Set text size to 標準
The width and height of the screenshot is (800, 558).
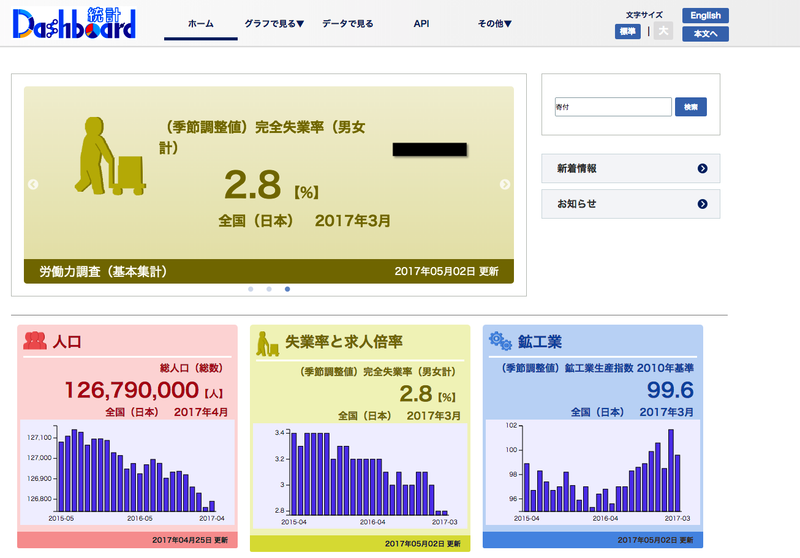coord(627,32)
